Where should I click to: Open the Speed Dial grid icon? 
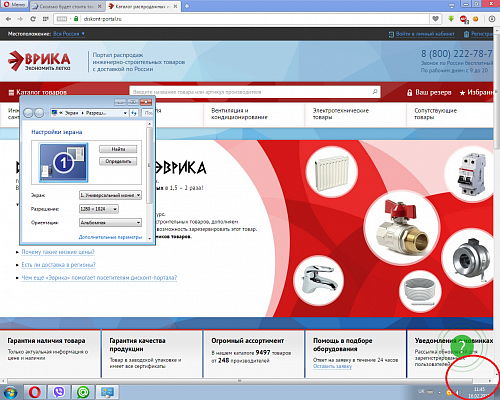tap(46, 19)
